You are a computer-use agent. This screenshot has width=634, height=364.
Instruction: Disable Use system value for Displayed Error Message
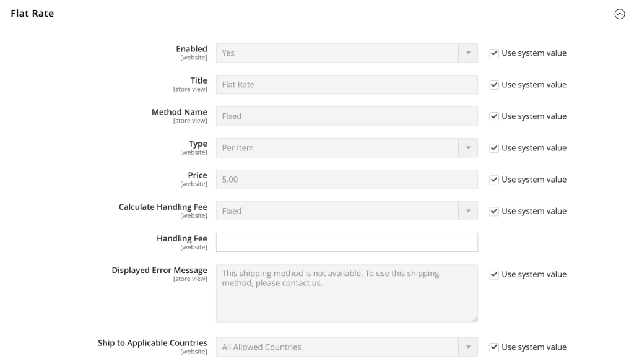coord(493,274)
